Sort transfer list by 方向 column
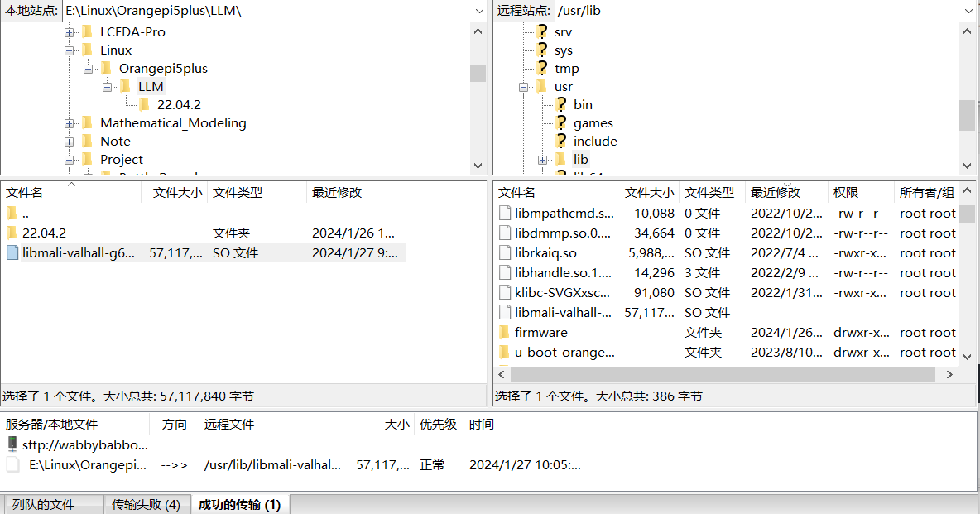980x514 pixels. (x=175, y=425)
